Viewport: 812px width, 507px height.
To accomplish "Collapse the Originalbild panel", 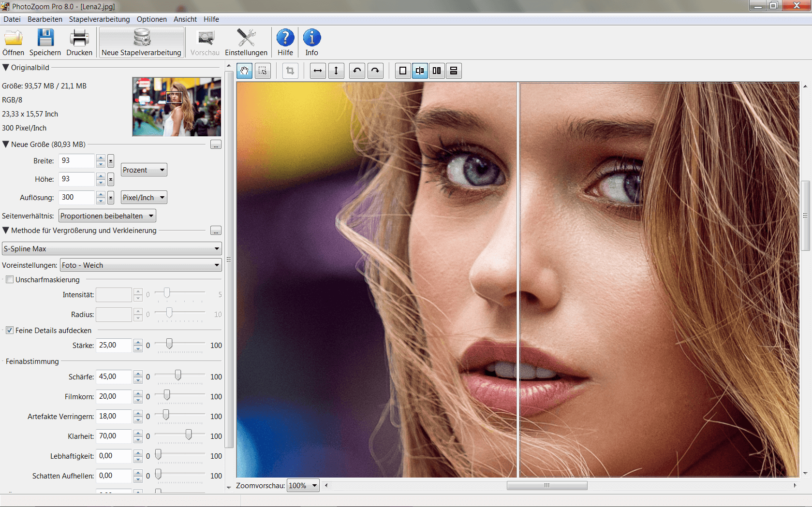I will 5,67.
